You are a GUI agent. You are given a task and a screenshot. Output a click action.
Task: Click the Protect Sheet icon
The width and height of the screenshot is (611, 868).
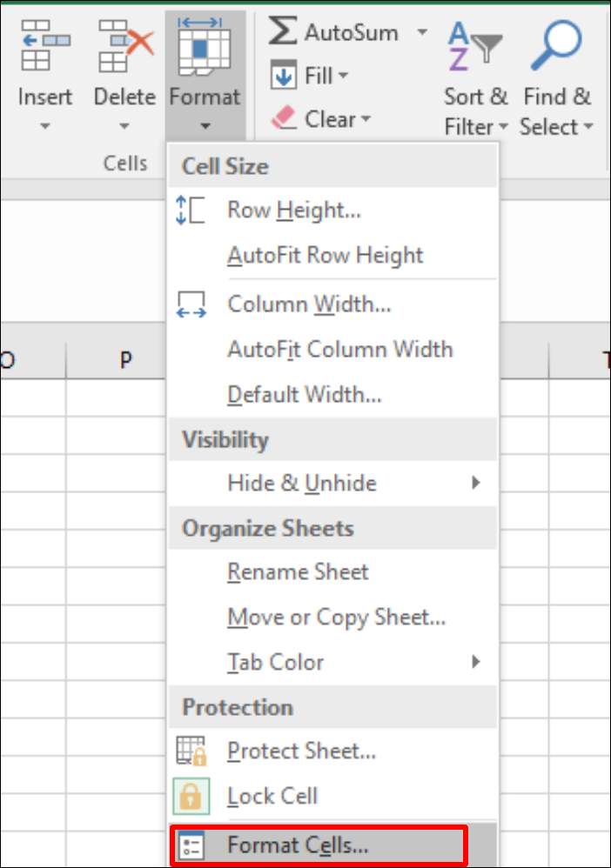(x=191, y=751)
